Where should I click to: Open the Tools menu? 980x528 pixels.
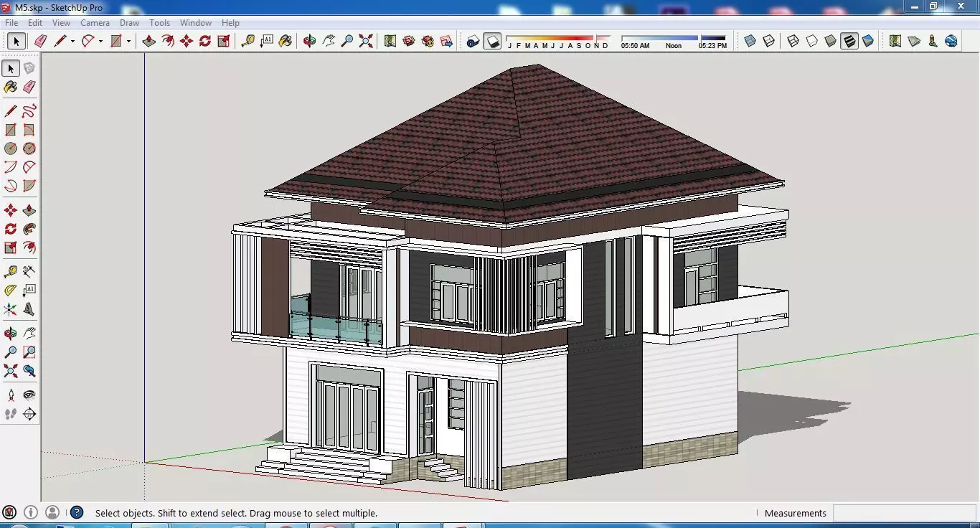159,23
